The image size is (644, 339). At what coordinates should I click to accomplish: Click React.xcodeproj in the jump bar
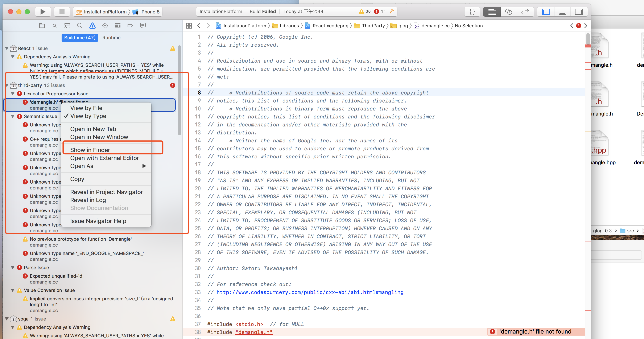327,26
